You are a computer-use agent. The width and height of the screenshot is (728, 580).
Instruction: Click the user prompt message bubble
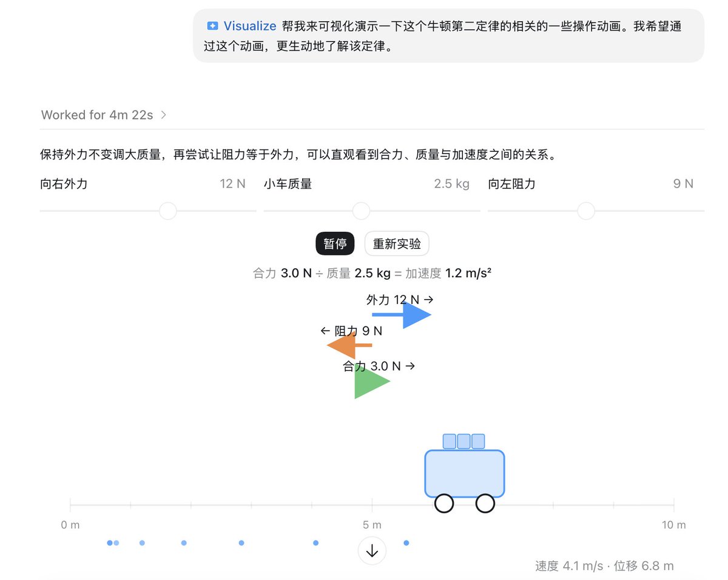click(449, 36)
